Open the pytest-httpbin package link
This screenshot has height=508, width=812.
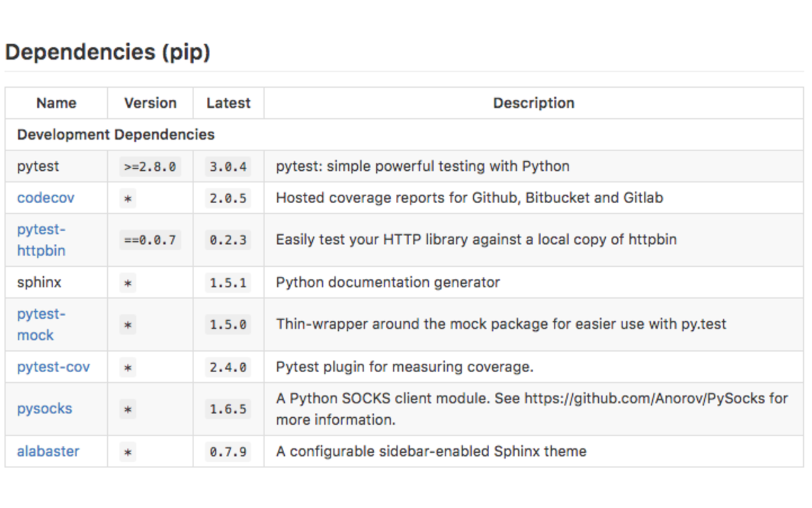pyautogui.click(x=41, y=240)
